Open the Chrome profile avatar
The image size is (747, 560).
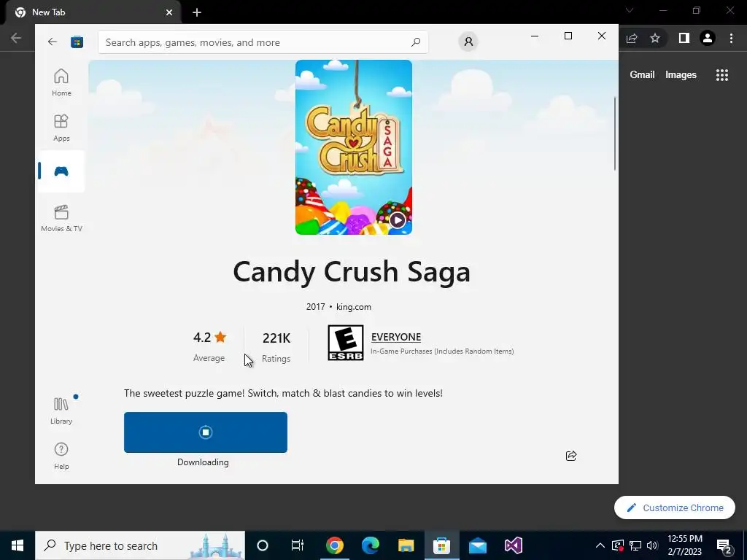708,38
